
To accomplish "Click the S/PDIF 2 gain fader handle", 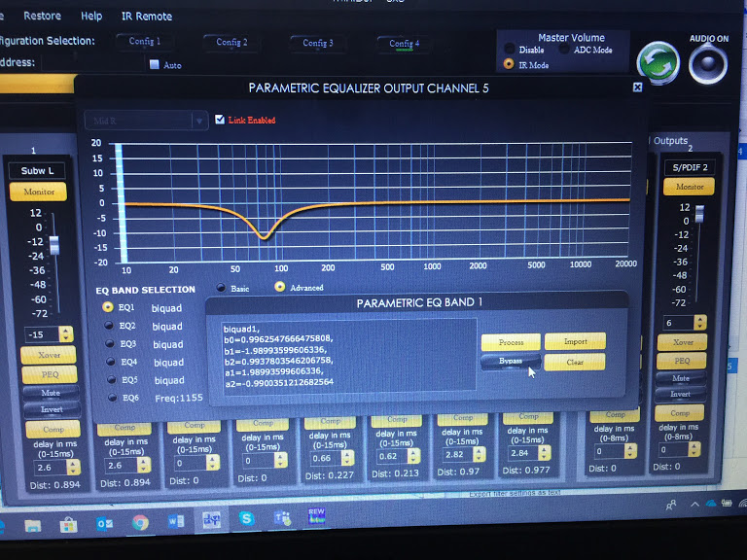I will 699,214.
